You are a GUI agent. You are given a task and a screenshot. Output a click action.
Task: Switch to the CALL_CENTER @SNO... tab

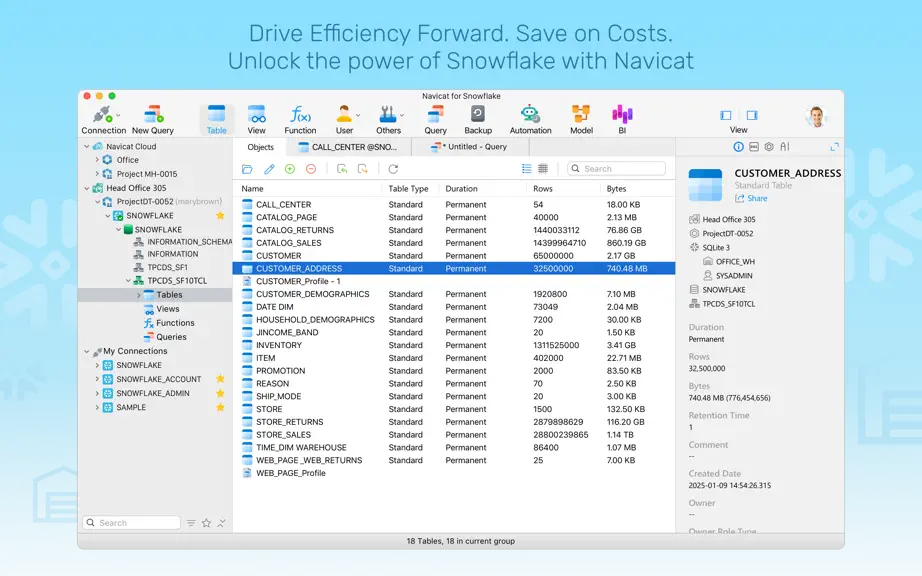348,147
